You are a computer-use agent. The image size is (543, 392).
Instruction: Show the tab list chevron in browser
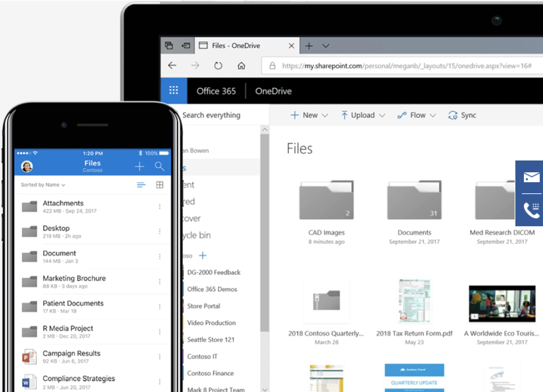click(326, 46)
